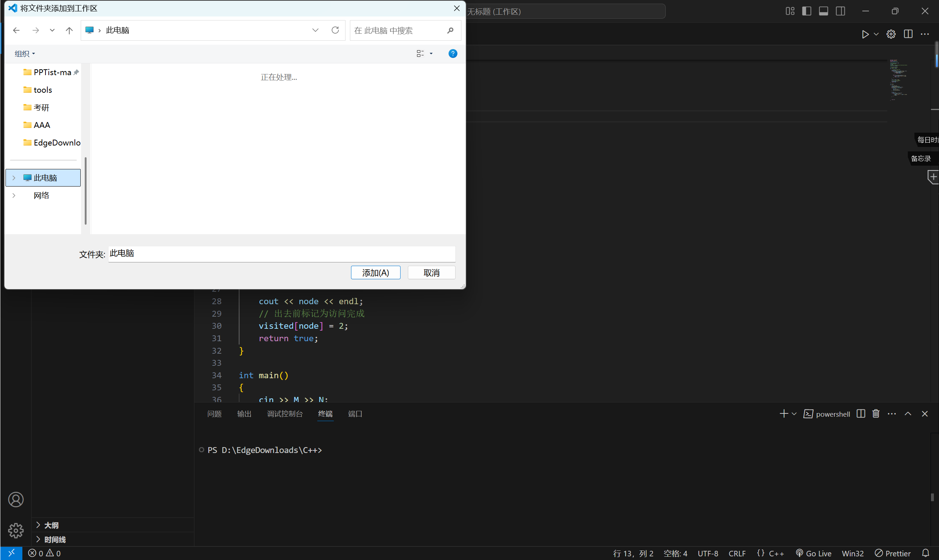Toggle the primary side bar layout icon
The width and height of the screenshot is (939, 560).
[807, 11]
